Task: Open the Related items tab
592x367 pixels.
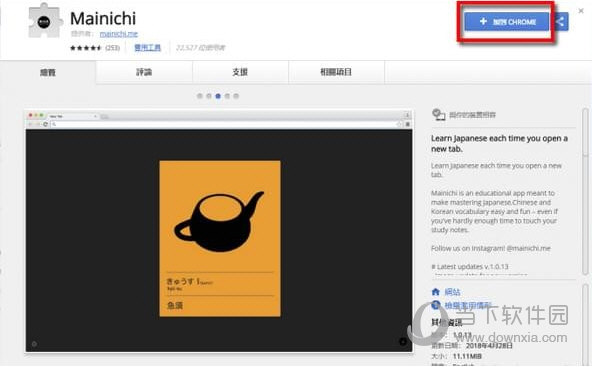Action: coord(336,72)
